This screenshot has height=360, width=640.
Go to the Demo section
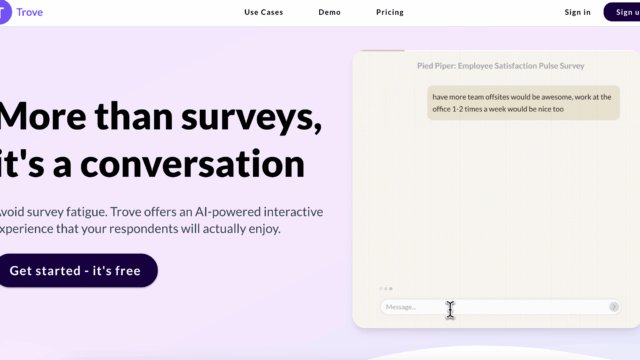[329, 12]
